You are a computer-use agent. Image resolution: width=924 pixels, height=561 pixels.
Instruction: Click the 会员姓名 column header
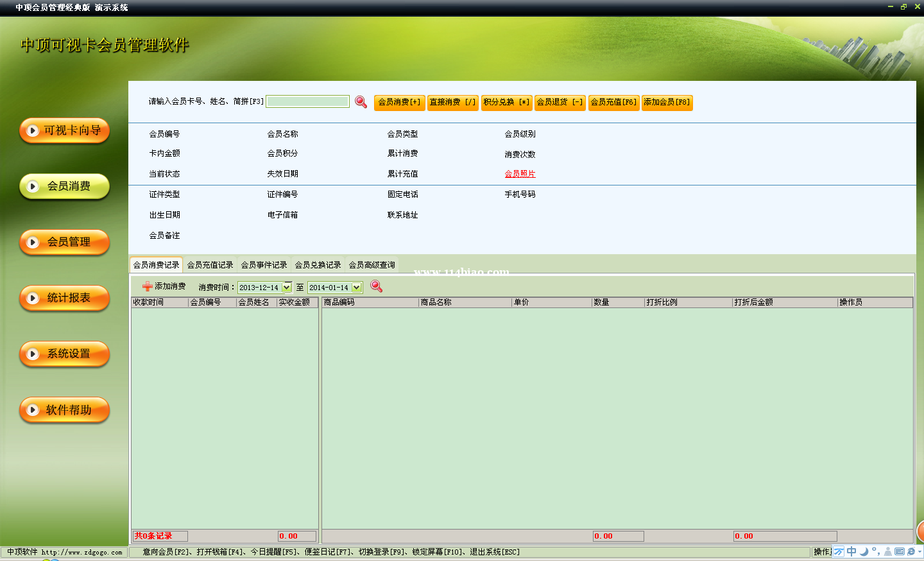(257, 302)
